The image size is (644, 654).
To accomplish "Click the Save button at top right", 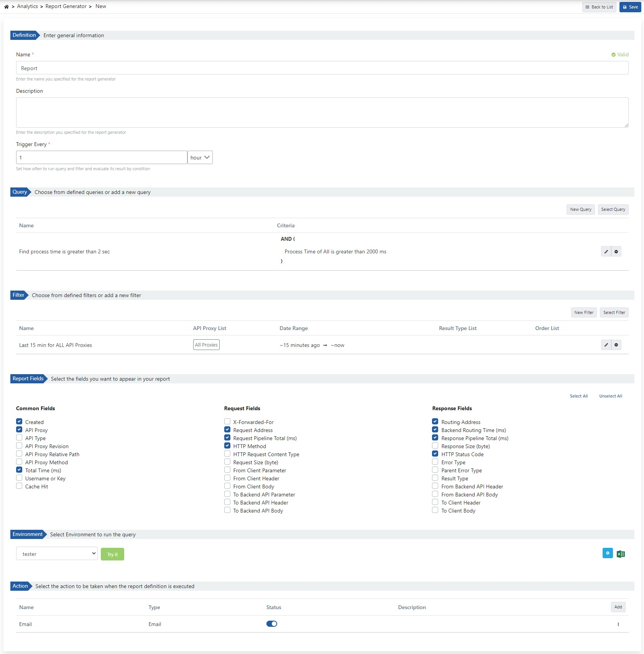I will pyautogui.click(x=630, y=7).
